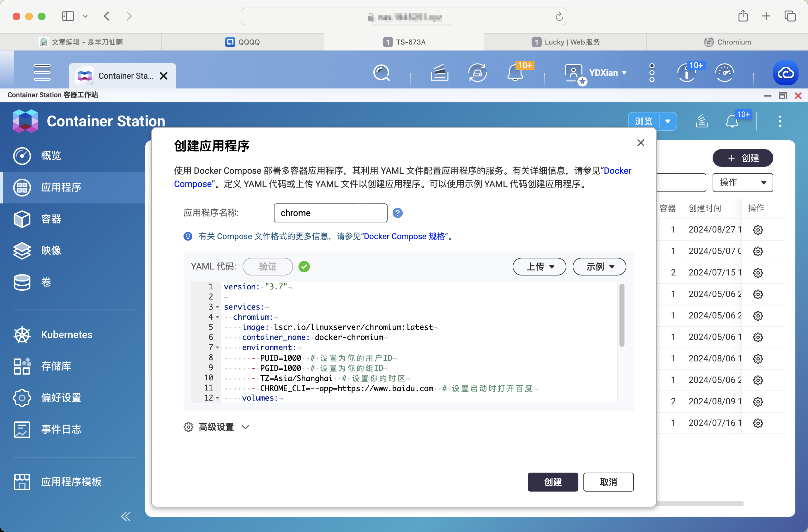Click the 应用程序模板 (App Templates) icon
The image size is (808, 532).
pyautogui.click(x=22, y=481)
